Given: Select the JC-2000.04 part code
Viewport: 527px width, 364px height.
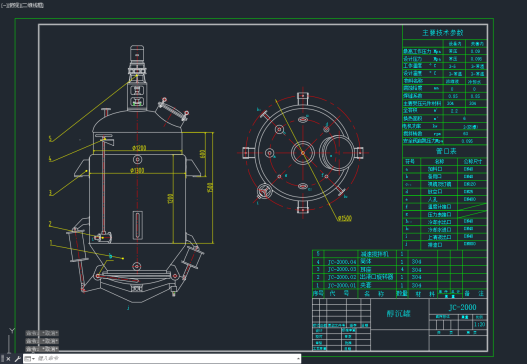Looking at the screenshot, I should (x=342, y=261).
